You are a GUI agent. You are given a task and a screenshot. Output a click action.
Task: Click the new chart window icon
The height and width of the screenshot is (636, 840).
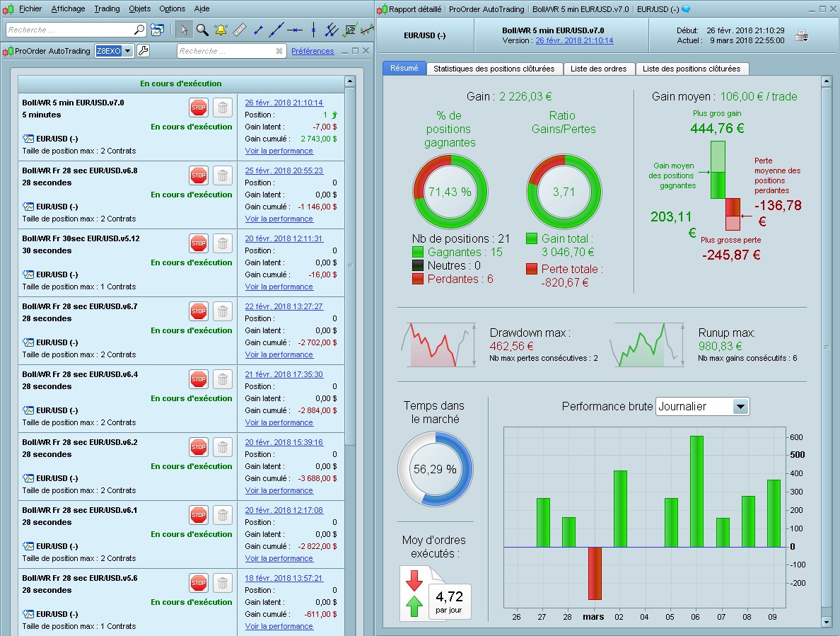pyautogui.click(x=158, y=30)
